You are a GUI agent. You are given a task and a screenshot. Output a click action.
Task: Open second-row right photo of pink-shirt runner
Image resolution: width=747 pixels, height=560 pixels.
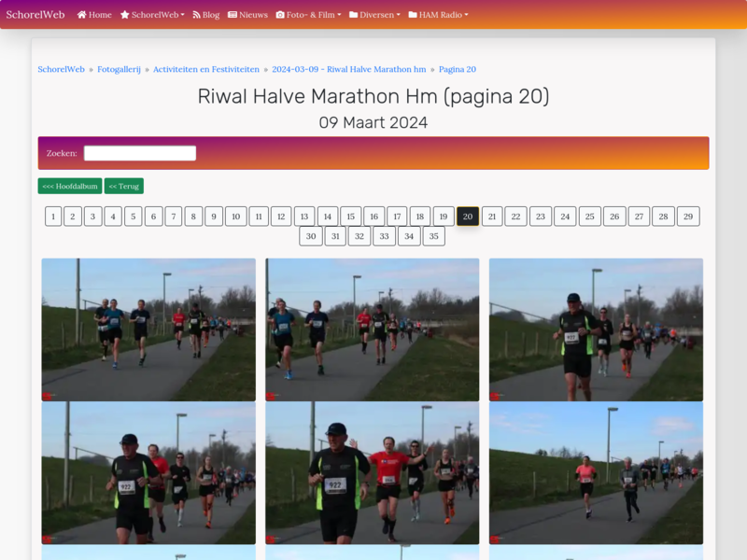point(596,473)
